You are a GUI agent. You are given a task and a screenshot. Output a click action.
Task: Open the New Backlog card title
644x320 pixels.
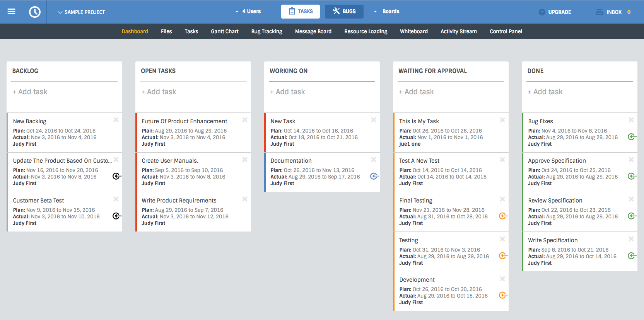coord(30,121)
